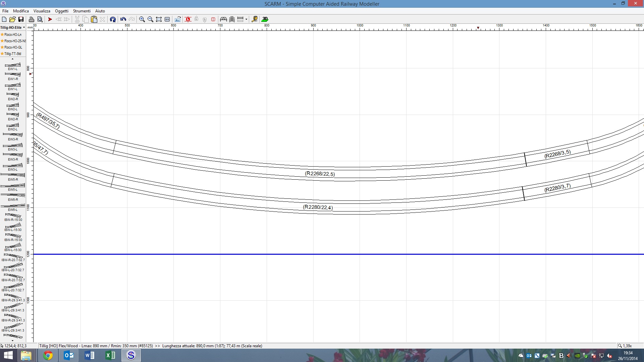Open the Aiuto menu
Viewport: 644px width, 362px height.
coord(100,11)
